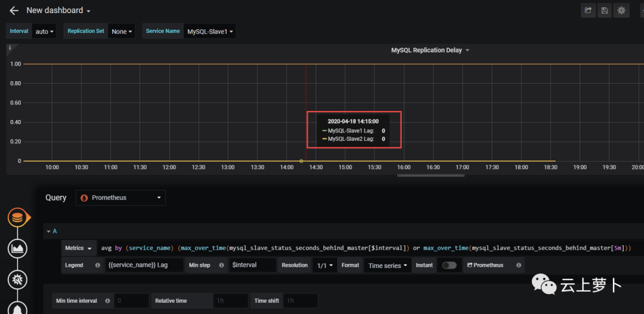Open the Visualization chart tab icon
Screen dimensions: 644x314
tap(18, 248)
